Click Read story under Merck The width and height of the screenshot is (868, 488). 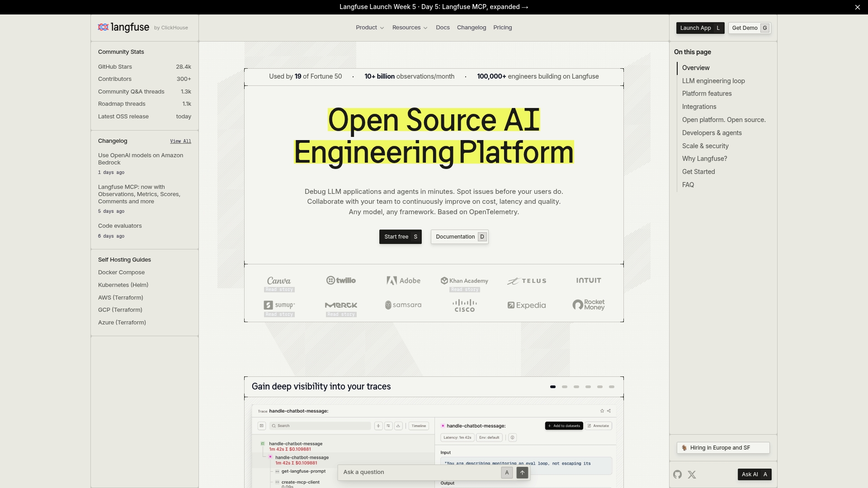(341, 314)
